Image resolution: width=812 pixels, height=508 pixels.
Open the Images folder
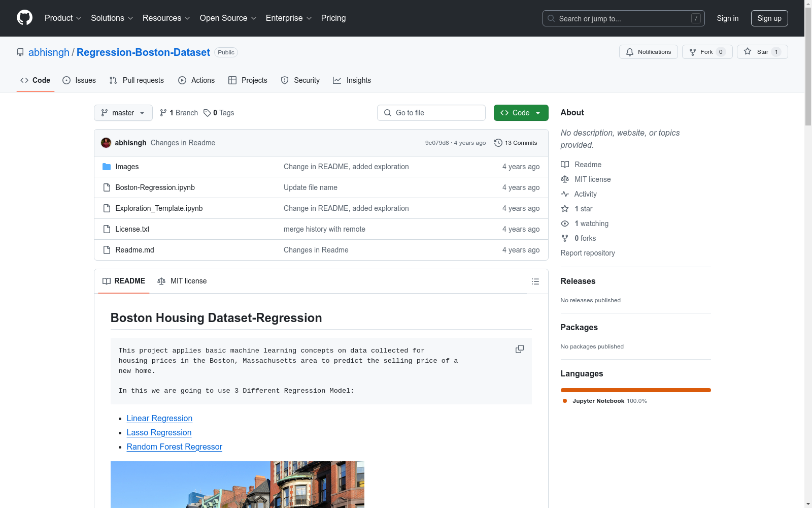(x=127, y=167)
